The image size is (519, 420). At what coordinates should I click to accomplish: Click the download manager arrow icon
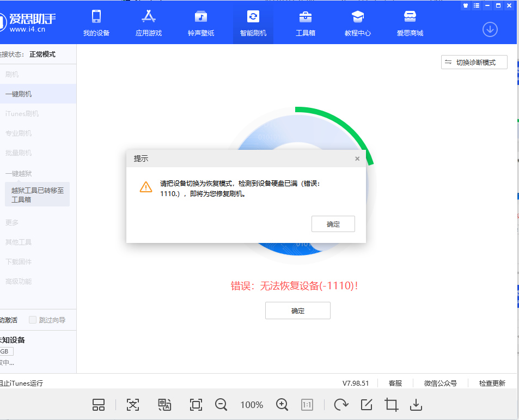point(490,29)
